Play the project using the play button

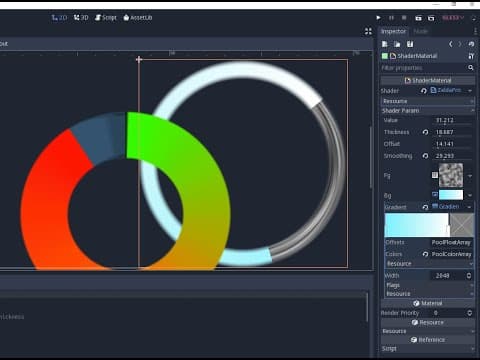[378, 18]
